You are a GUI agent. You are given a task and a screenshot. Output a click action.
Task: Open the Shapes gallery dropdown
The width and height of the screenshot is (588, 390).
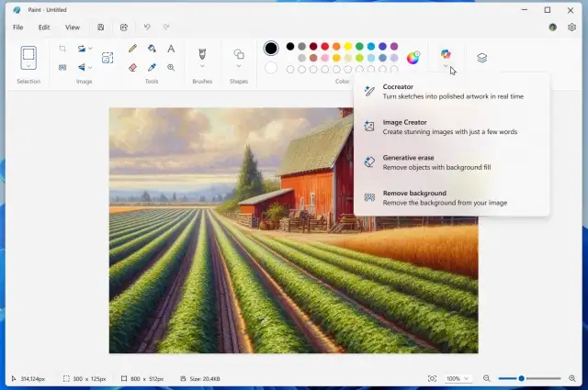239,66
